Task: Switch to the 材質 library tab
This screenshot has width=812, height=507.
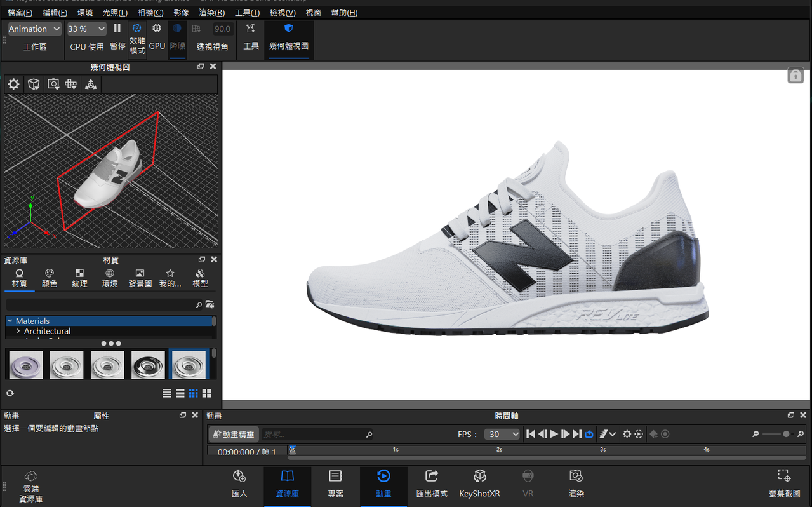Action: point(20,278)
